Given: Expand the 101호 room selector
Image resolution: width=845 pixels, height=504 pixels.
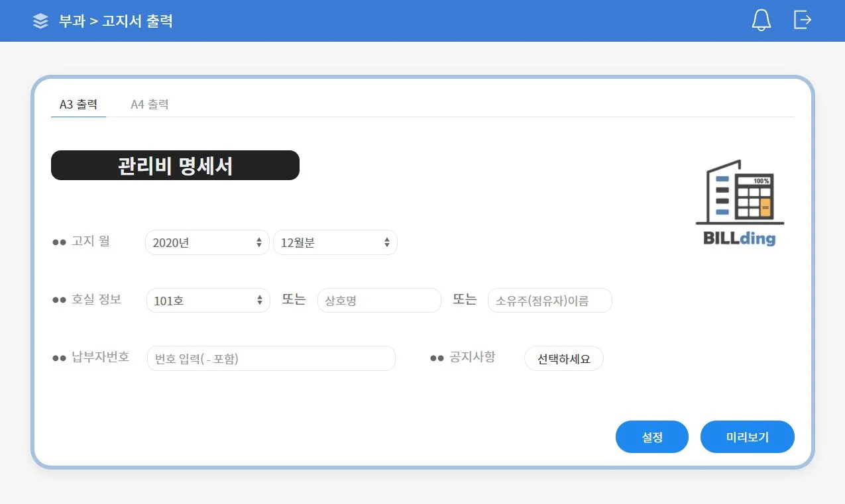Looking at the screenshot, I should coord(207,300).
